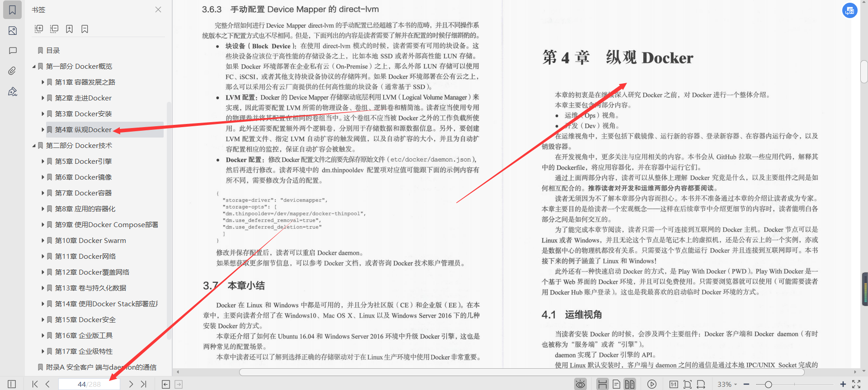
Task: Select 第11章 Docker网络 bookmark
Action: pos(85,257)
